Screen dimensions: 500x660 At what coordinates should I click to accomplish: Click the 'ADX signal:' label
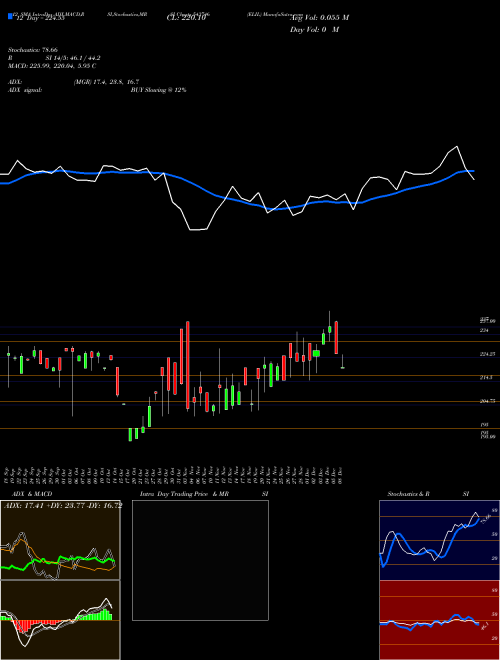(x=25, y=90)
